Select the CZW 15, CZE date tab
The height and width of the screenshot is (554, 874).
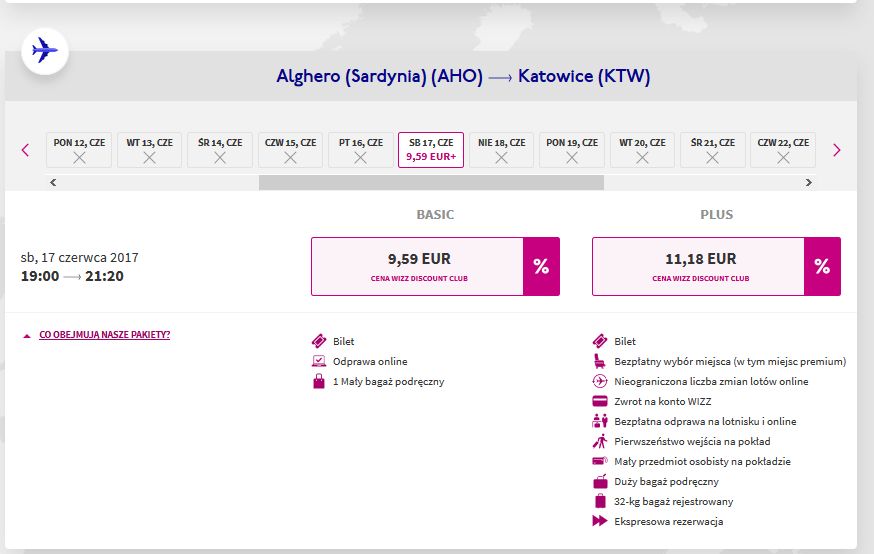tap(290, 150)
